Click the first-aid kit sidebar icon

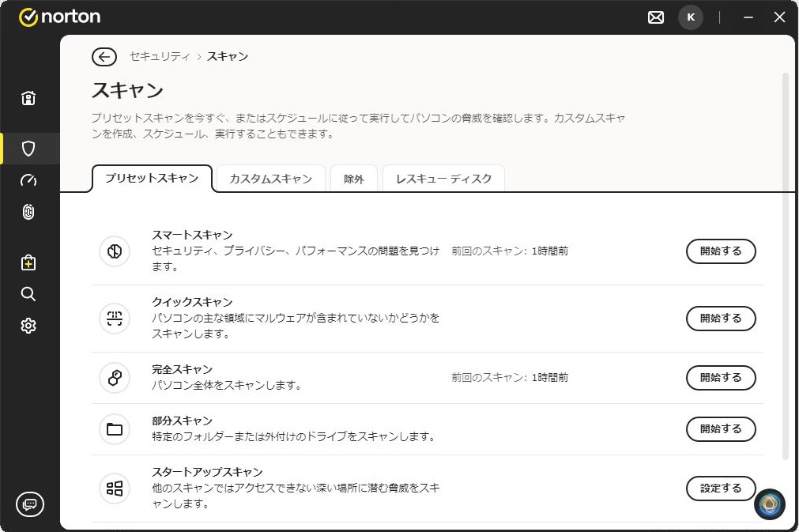pyautogui.click(x=28, y=262)
